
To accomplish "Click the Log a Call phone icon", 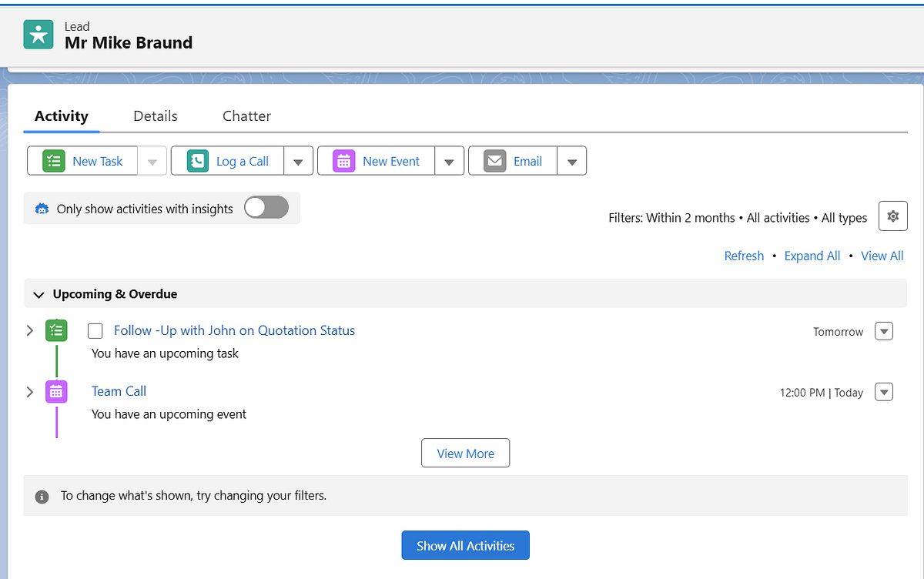I will pos(198,161).
